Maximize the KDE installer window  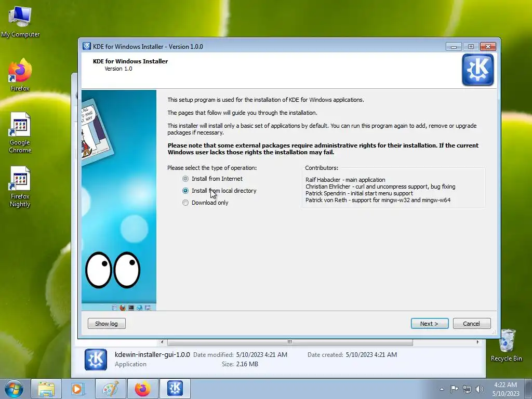(471, 46)
